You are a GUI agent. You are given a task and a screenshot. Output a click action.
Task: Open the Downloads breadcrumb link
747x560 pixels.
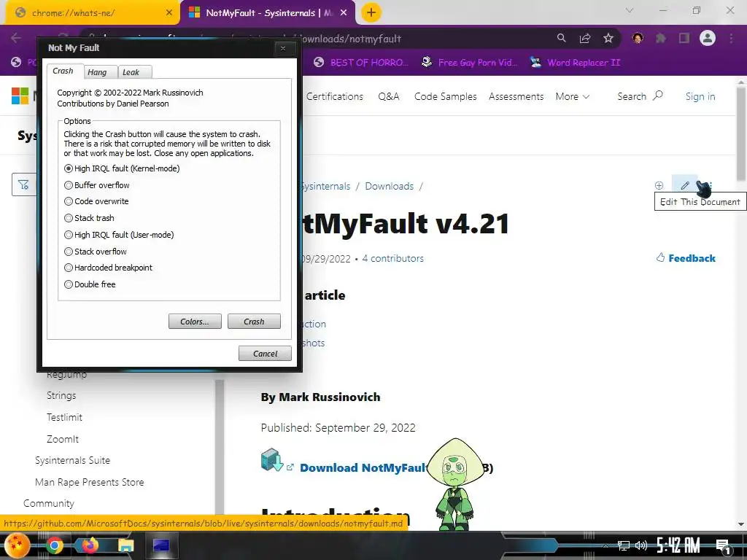pos(390,186)
